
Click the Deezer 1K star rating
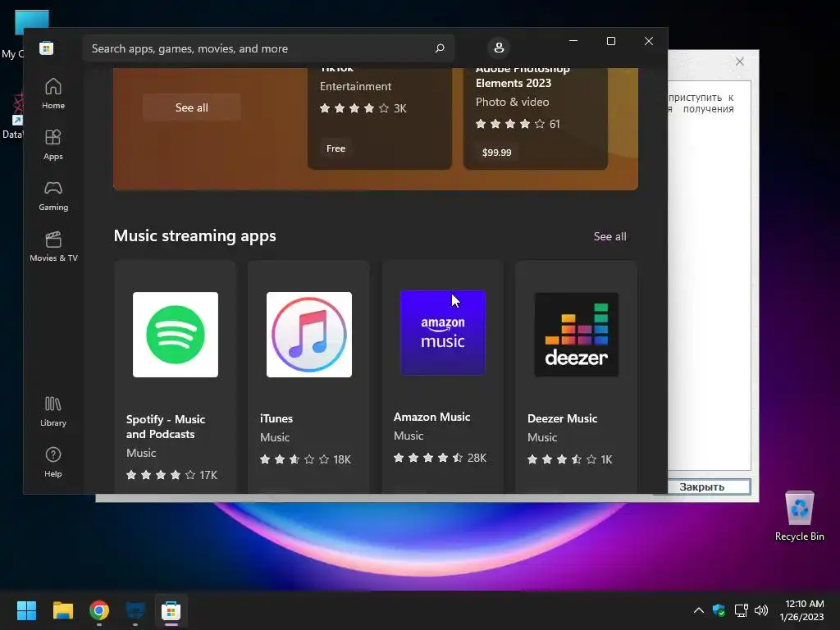(x=569, y=459)
